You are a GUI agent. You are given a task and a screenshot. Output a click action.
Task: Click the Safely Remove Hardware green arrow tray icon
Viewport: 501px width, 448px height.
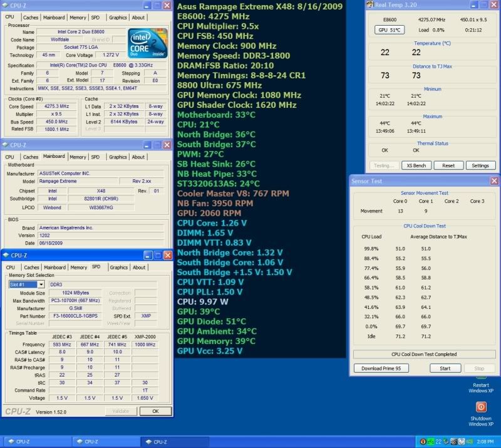coord(446,442)
